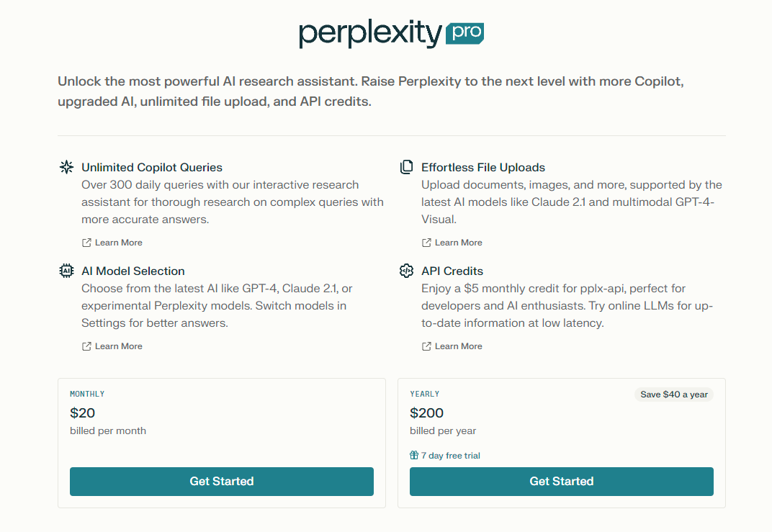The width and height of the screenshot is (772, 532).
Task: Start the Yearly $200 plan
Action: 561,482
